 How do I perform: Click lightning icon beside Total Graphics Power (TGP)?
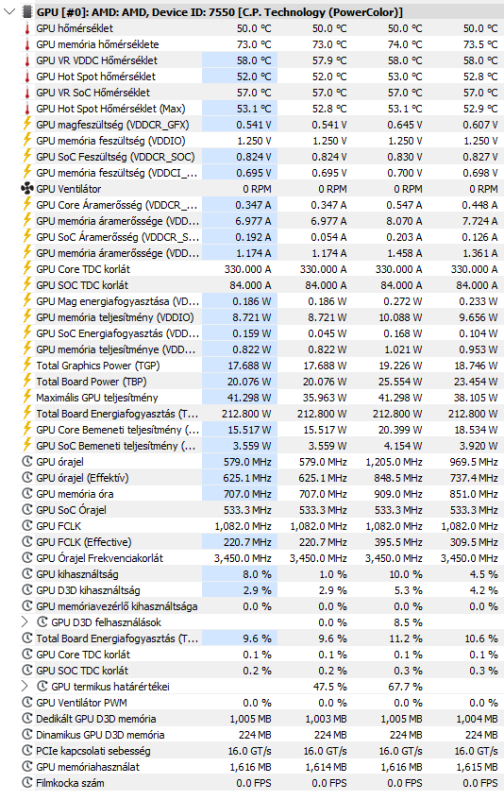27,365
